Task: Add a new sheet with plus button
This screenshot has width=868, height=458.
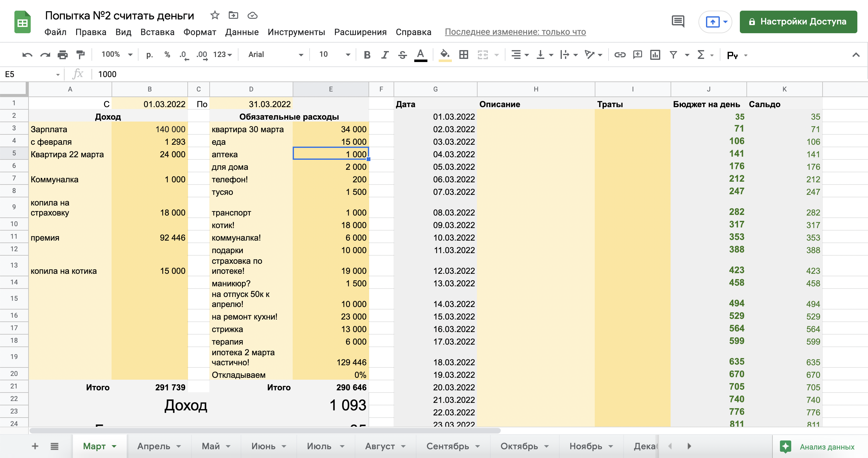Action: click(35, 446)
